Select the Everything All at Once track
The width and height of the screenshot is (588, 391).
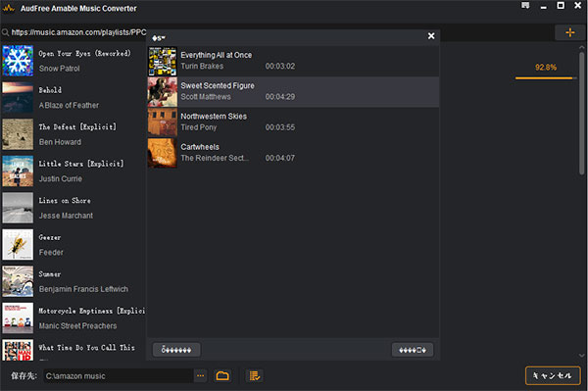pyautogui.click(x=293, y=61)
